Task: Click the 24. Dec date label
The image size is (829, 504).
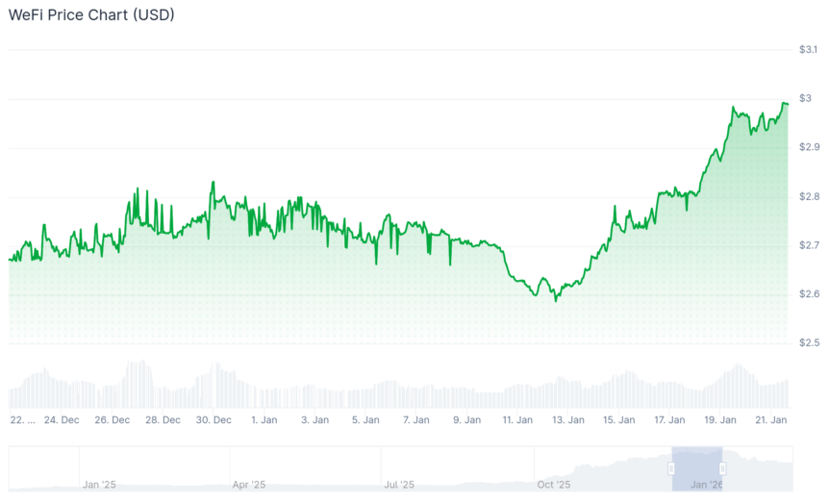Action: pyautogui.click(x=63, y=420)
